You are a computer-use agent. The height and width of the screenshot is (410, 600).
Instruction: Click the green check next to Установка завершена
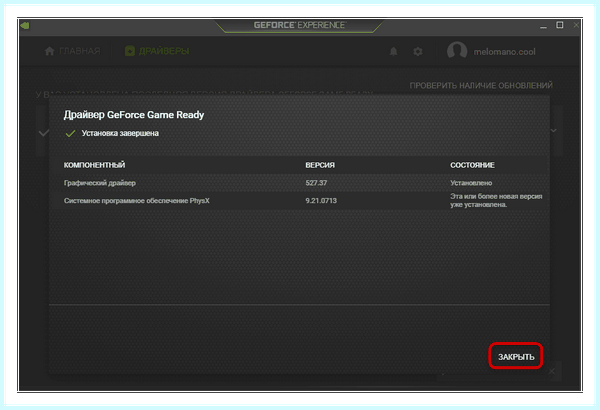click(x=70, y=133)
